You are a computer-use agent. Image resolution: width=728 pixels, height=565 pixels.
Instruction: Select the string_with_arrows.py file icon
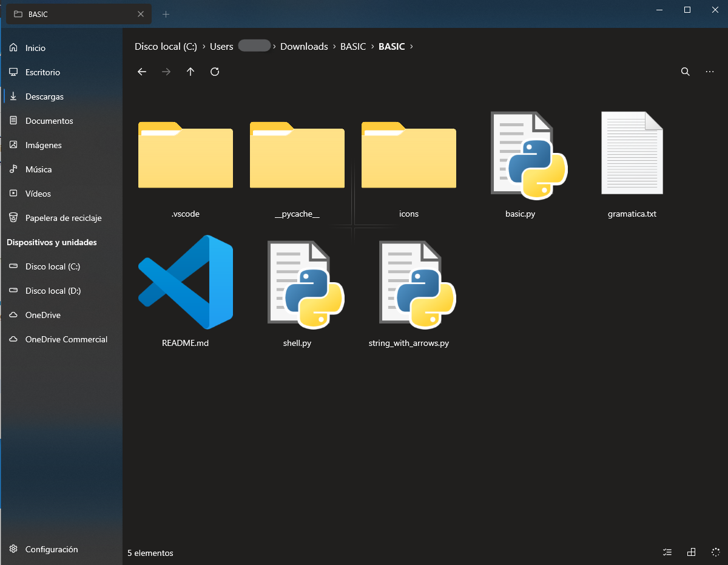(417, 284)
